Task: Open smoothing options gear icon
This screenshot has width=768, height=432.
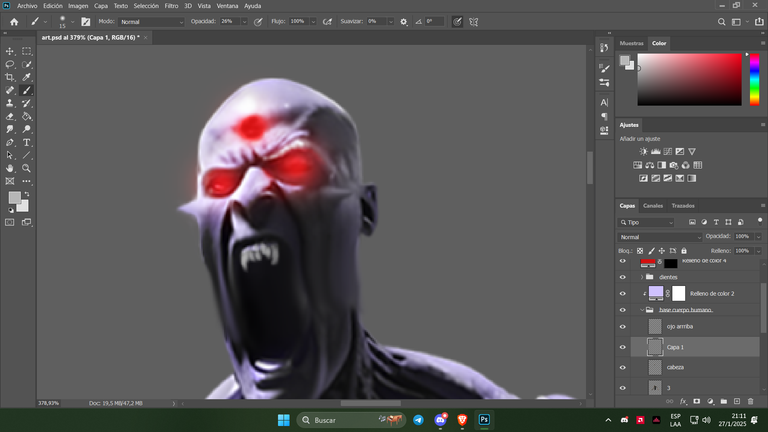Action: coord(404,22)
